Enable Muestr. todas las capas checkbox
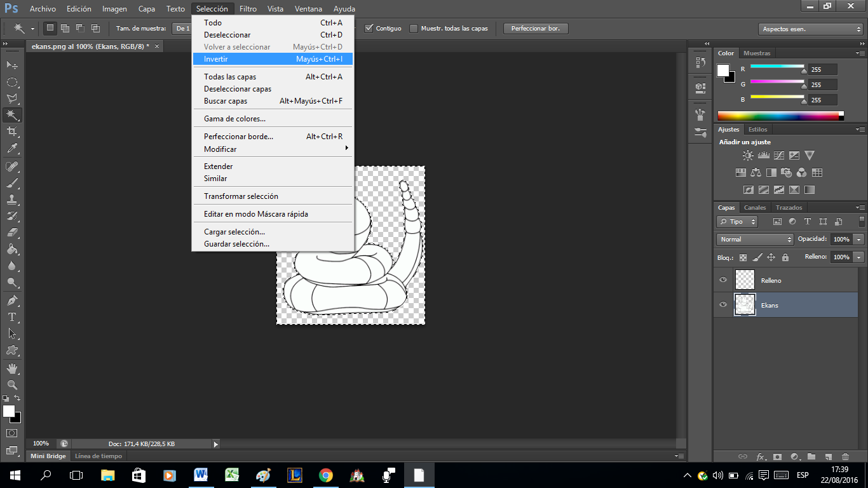The height and width of the screenshot is (488, 868). pyautogui.click(x=414, y=28)
